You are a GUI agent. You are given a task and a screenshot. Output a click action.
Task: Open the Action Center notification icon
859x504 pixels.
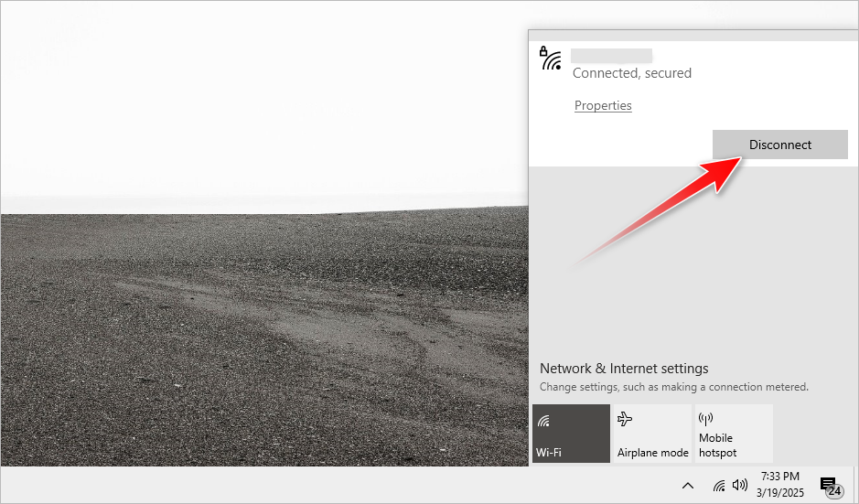tap(828, 484)
